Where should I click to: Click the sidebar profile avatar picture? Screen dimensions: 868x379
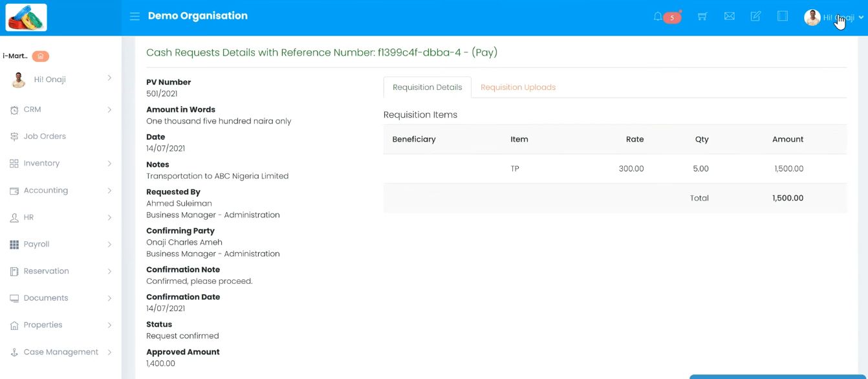pyautogui.click(x=19, y=80)
